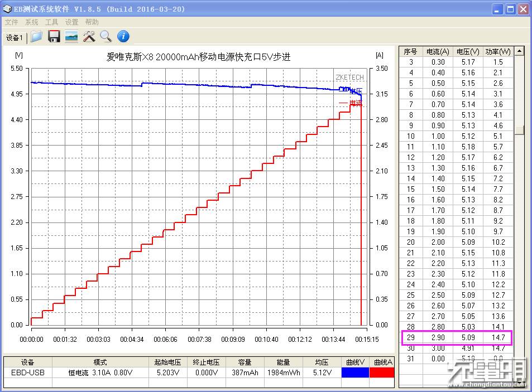Screen dimensions: 532x392
Task: Click the 3.50 current axis label
Action: (382, 69)
